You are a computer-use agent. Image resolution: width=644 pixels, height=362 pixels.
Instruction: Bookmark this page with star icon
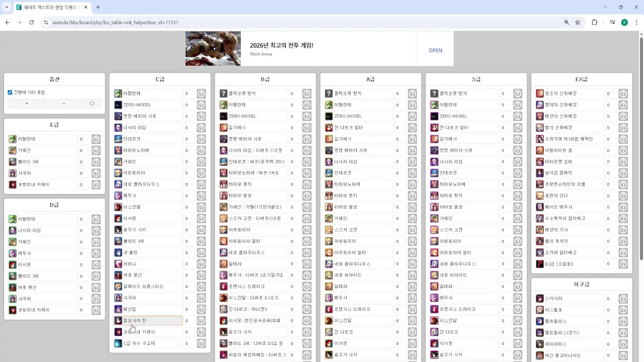(578, 22)
